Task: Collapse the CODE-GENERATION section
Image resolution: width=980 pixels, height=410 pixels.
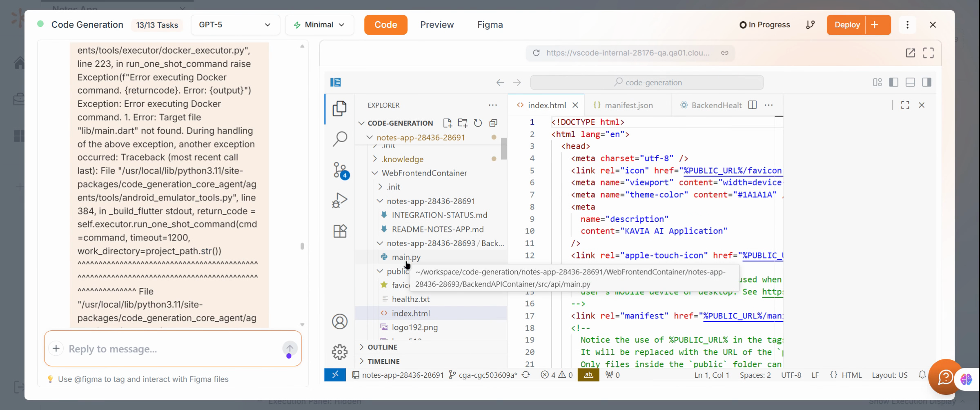Action: [361, 123]
